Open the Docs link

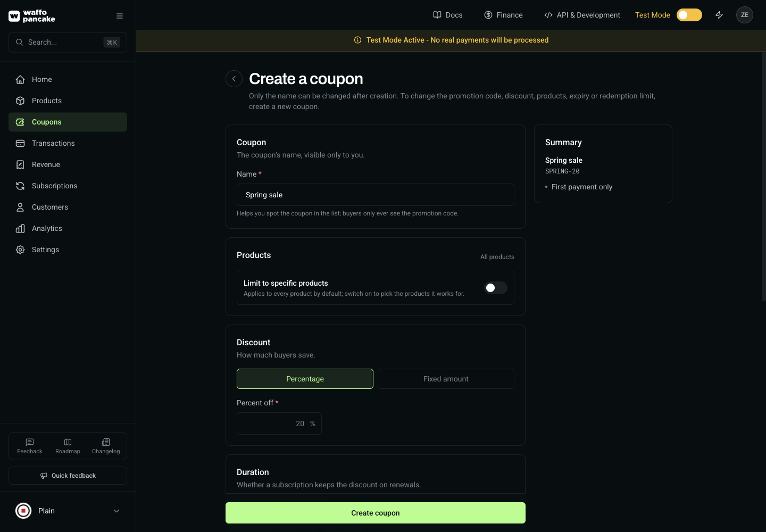pos(448,15)
